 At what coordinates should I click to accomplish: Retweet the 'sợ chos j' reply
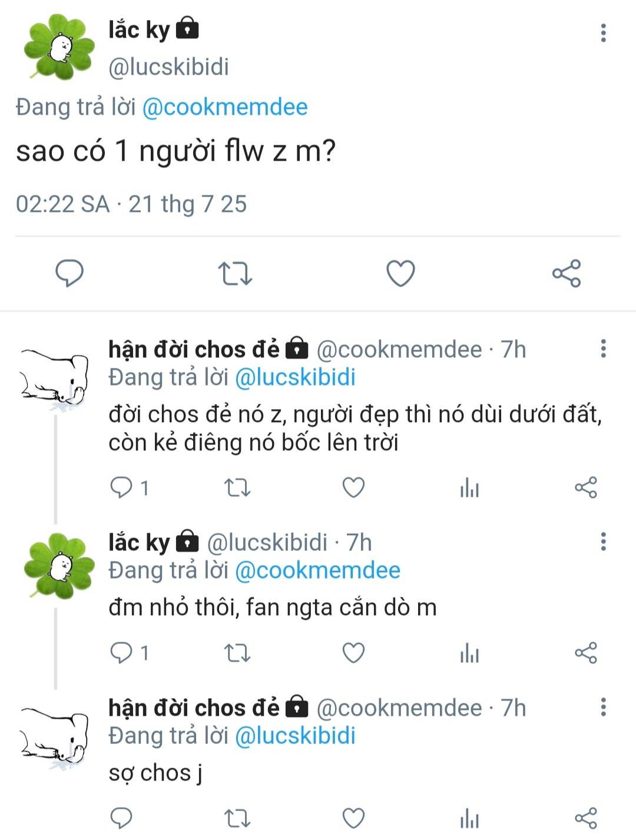click(237, 818)
